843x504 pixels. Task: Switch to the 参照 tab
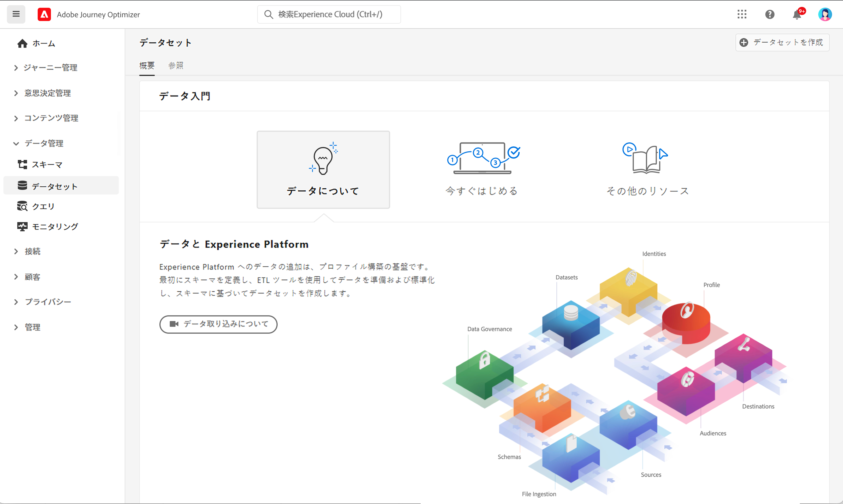pyautogui.click(x=176, y=66)
